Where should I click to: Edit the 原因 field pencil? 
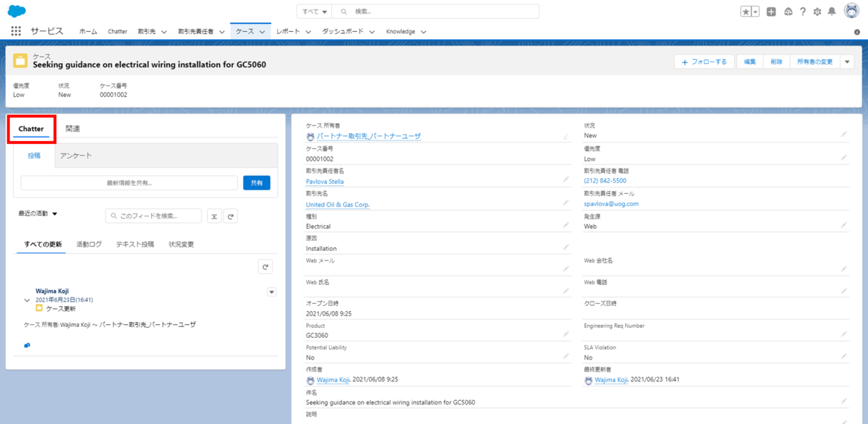coord(566,247)
